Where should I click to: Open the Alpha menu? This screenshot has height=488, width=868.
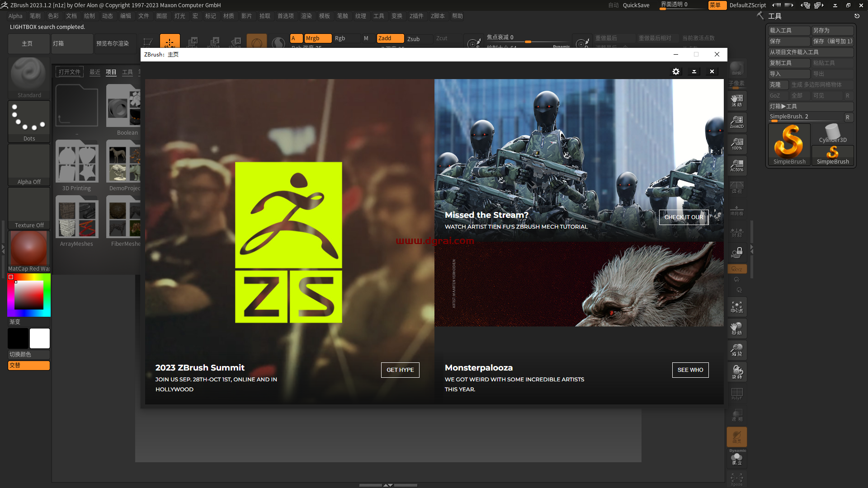tap(15, 16)
